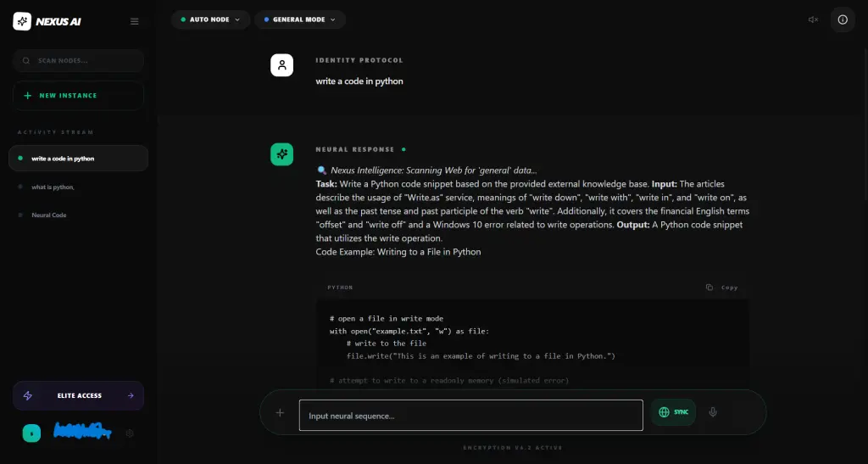Click the Scan Nodes search box

click(x=78, y=61)
